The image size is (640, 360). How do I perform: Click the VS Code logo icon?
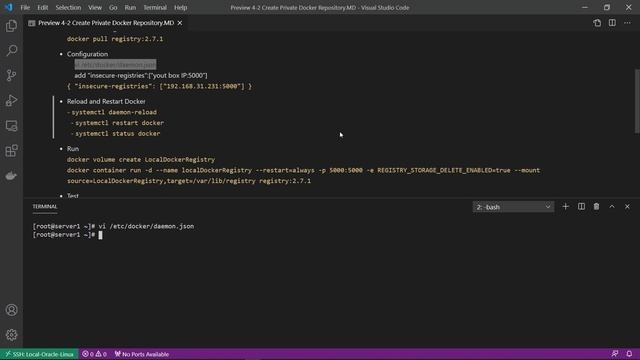(x=9, y=7)
